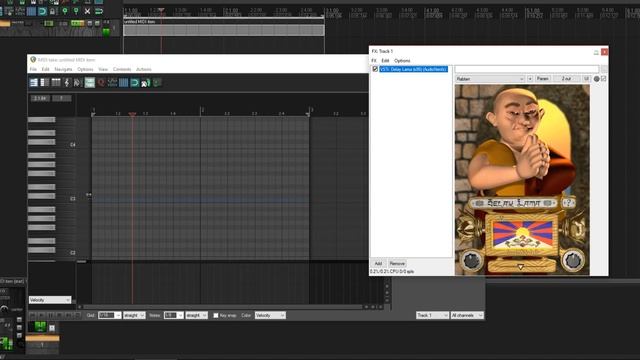Select named notes view mode icon
Image resolution: width=640 pixels, height=360 pixels.
[x=45, y=83]
